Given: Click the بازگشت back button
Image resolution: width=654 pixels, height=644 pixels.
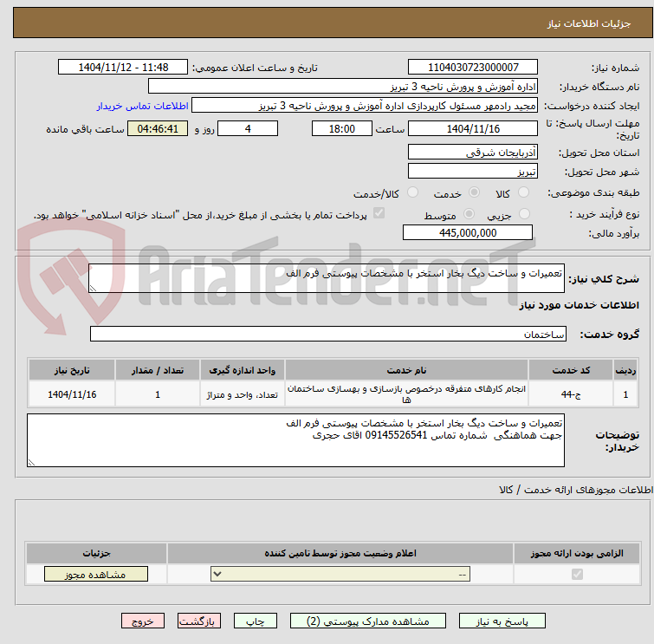Looking at the screenshot, I should pyautogui.click(x=199, y=621).
